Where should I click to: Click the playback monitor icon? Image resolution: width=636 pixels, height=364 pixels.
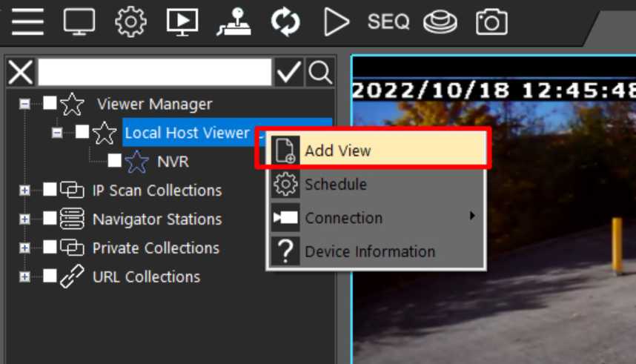(182, 21)
